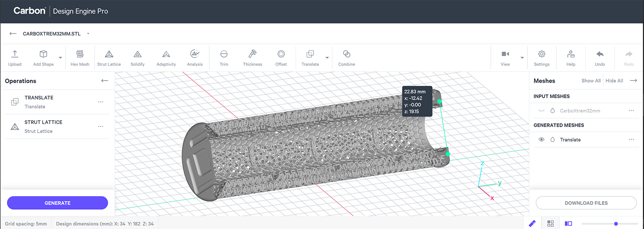Adjust the slider in the bottom status bar
Viewport: 644px width, 229px height.
pyautogui.click(x=616, y=224)
